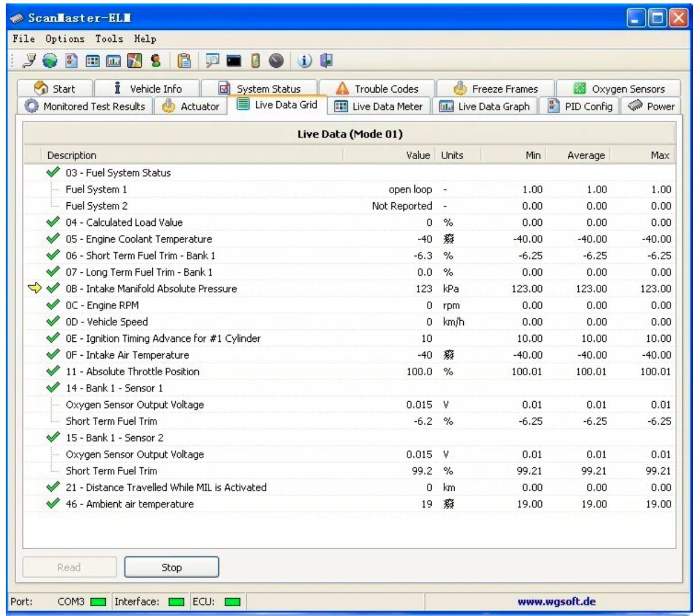Screen dimensions: 700x616
Task: Click the Max column header
Action: [x=642, y=155]
